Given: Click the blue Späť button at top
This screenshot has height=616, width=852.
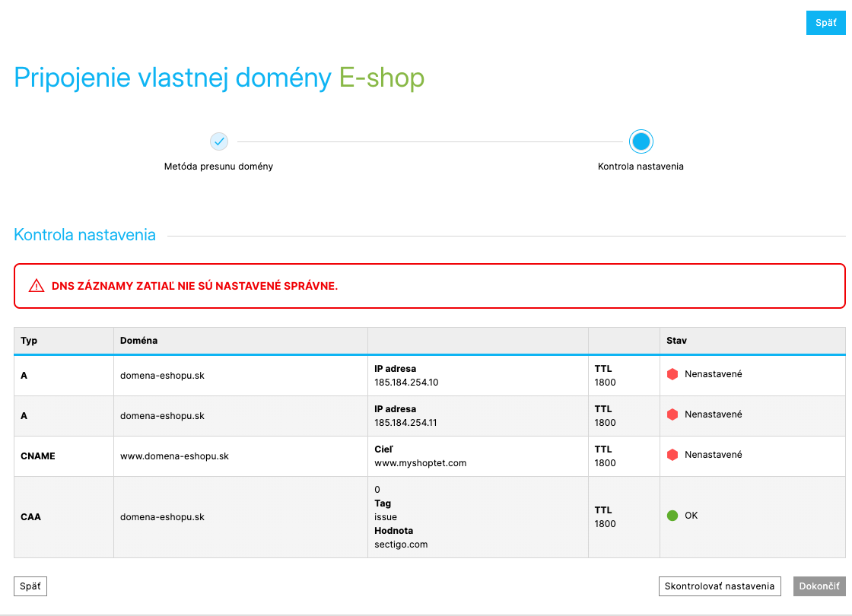Looking at the screenshot, I should tap(826, 23).
